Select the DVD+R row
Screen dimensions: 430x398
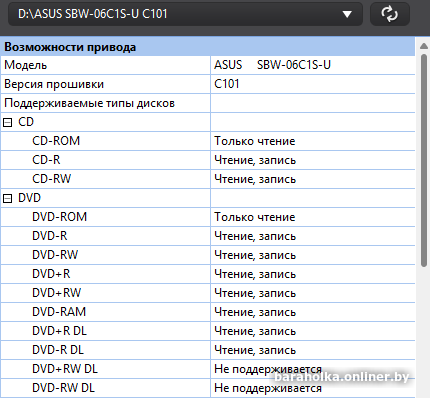point(208,274)
